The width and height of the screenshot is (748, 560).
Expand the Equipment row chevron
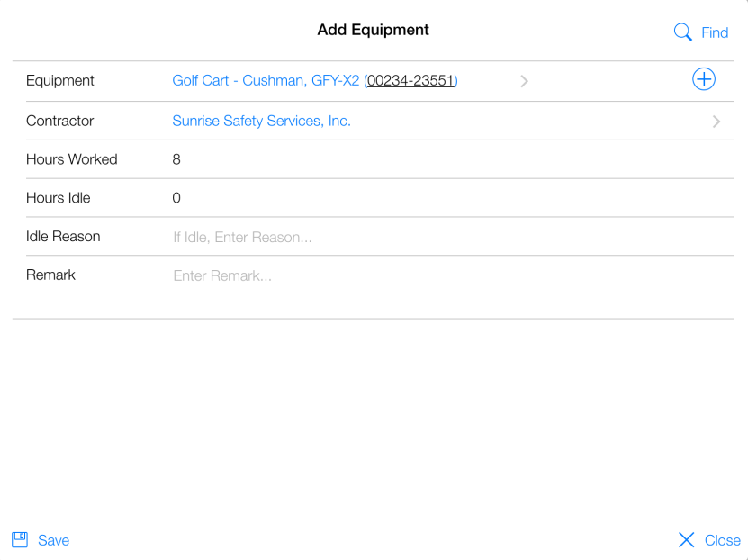pos(524,81)
